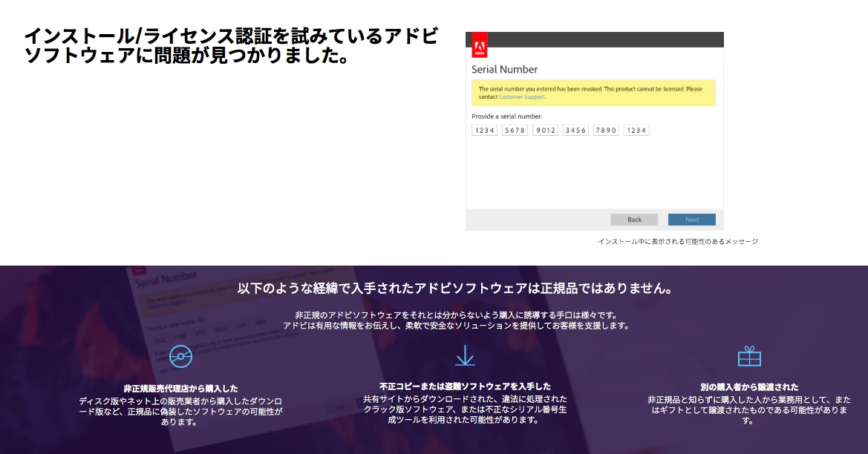The image size is (868, 454).
Task: Click the paragraph starting 非正規品と知らずに購入した人
Action: [749, 409]
